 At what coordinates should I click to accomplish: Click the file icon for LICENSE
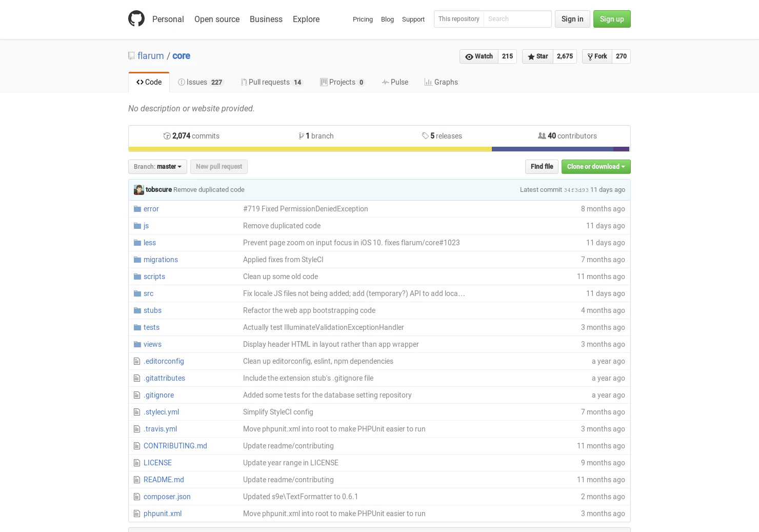click(137, 463)
